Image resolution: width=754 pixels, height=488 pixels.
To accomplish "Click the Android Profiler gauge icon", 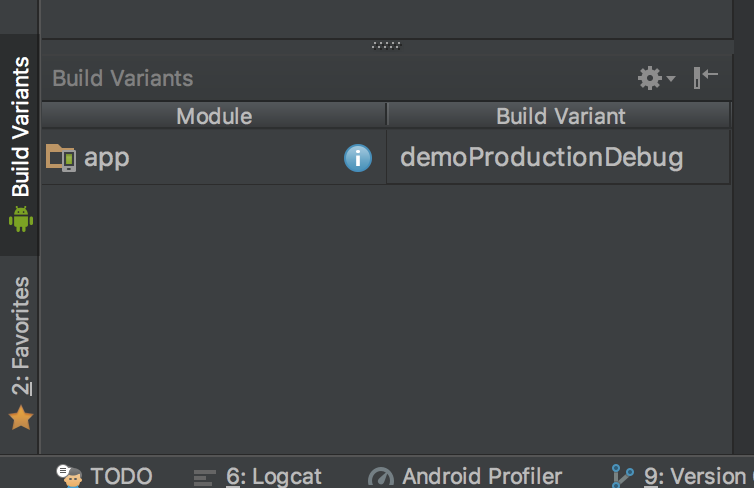I will point(381,477).
